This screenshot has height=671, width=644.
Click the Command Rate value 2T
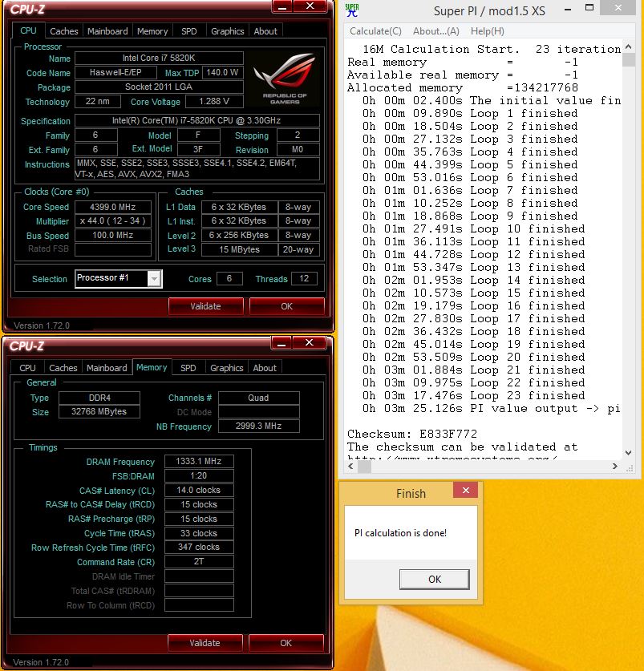(199, 561)
